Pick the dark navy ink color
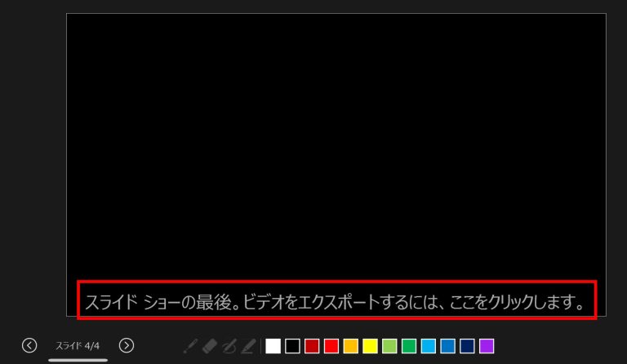This screenshot has width=627, height=364. pyautogui.click(x=467, y=346)
